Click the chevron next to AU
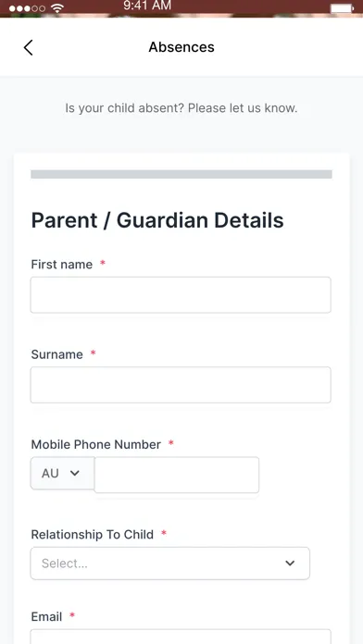Viewport: 363px width, 644px height. click(x=74, y=473)
